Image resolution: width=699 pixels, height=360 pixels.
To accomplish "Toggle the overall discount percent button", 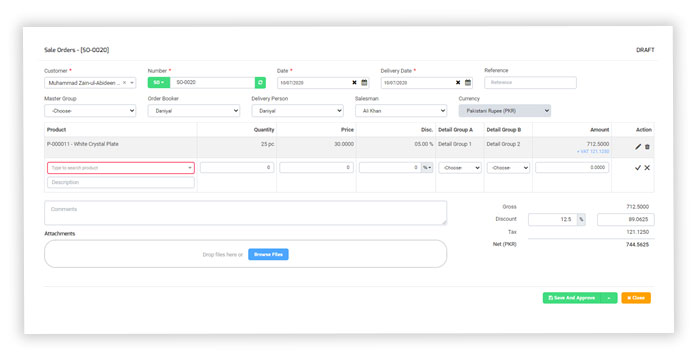I will pos(581,219).
